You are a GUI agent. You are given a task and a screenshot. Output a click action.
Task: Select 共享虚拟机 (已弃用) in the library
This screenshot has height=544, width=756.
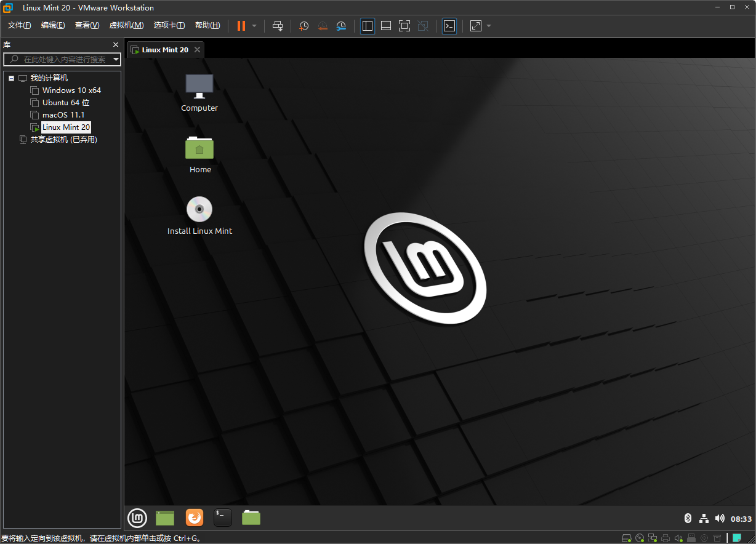[x=64, y=140]
